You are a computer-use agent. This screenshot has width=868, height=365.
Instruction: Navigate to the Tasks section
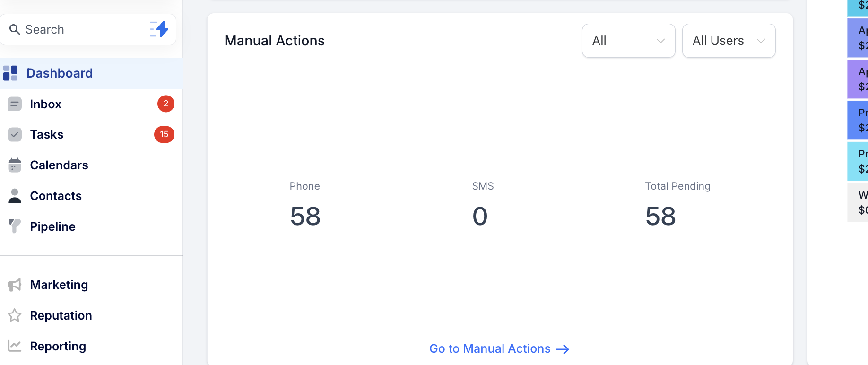47,135
